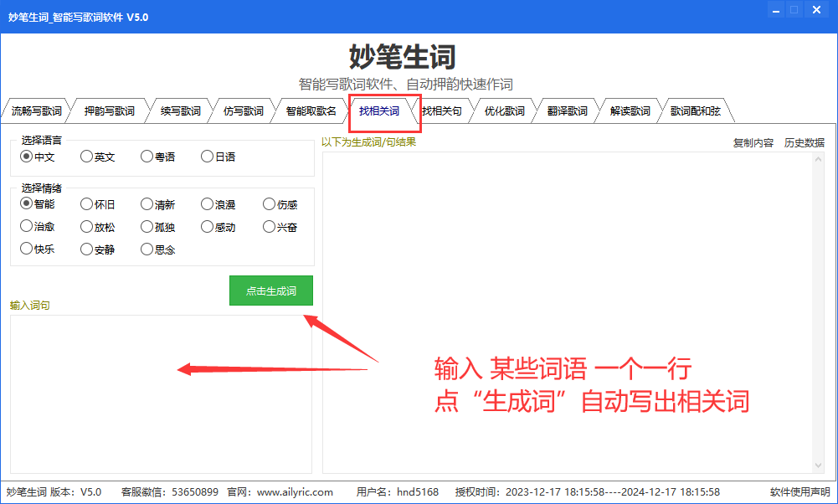Click the 妙笔生词 版本 V5.0 status text
This screenshot has width=838, height=504.
click(54, 491)
